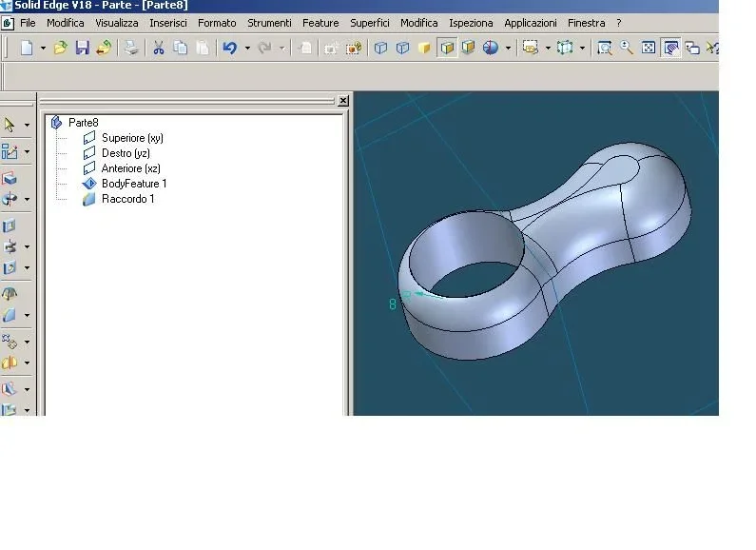Screen dimensions: 756x550
Task: Expand the Sketch tool flyout arrow
Action: 27,152
